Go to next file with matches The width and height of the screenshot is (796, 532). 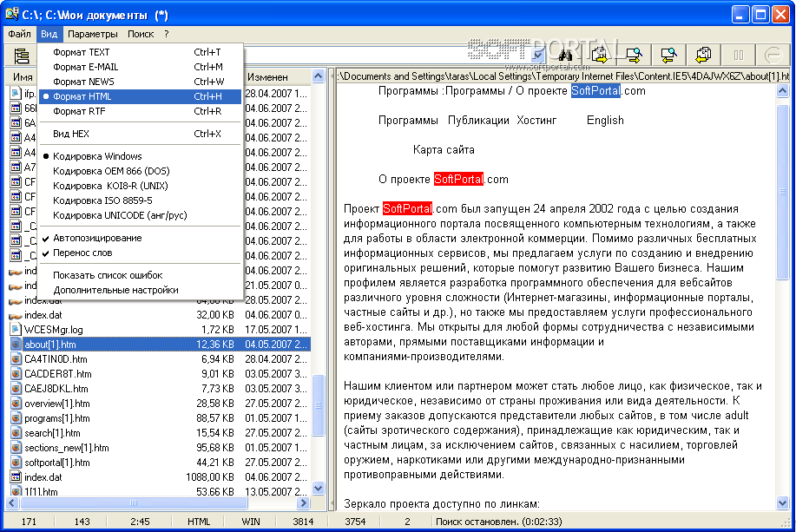click(600, 55)
